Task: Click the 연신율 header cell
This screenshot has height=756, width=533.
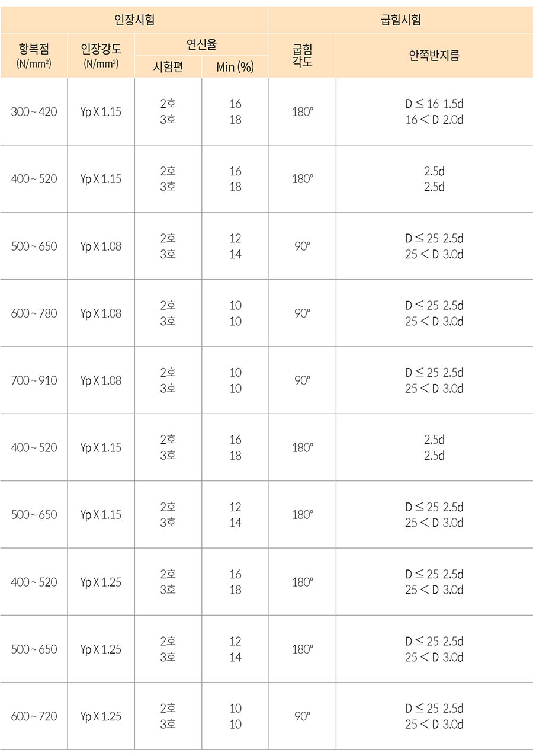Action: (201, 44)
